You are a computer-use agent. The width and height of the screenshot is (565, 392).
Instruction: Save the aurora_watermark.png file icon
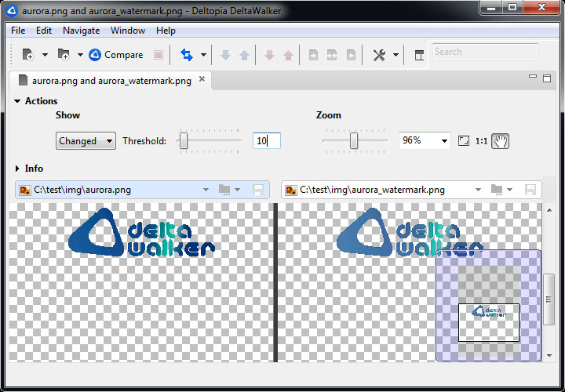[x=530, y=190]
